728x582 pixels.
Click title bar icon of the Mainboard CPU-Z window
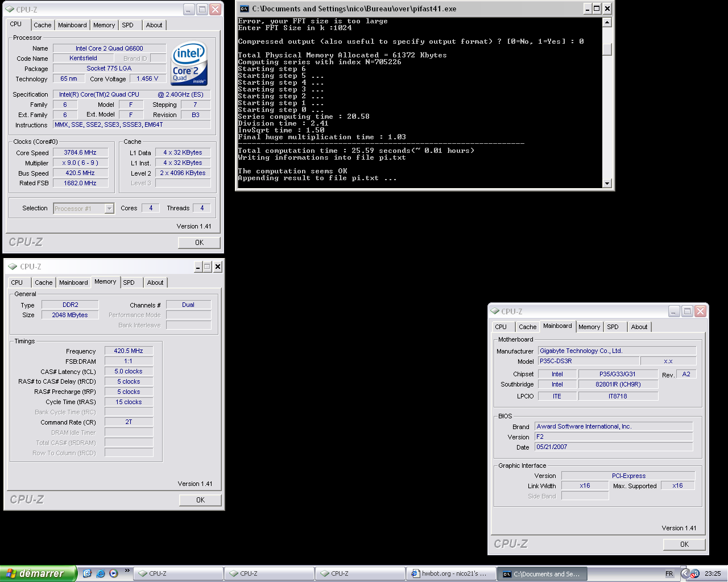tap(495, 311)
